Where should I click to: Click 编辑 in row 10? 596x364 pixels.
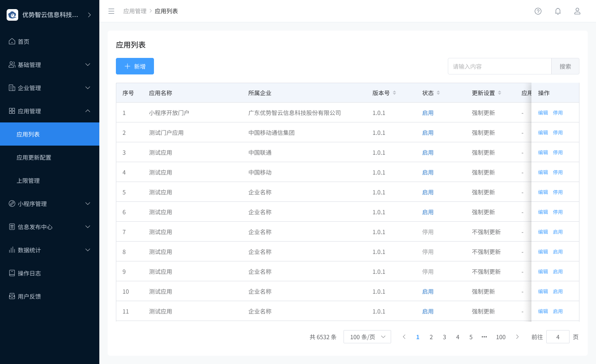click(x=543, y=291)
